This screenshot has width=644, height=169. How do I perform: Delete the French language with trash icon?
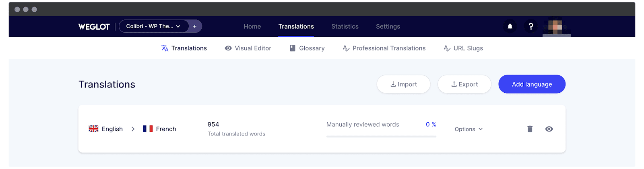pos(530,129)
